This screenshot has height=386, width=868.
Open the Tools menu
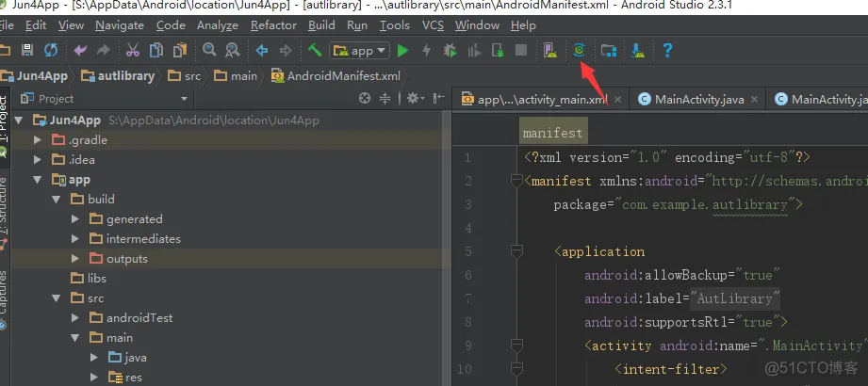coord(395,25)
